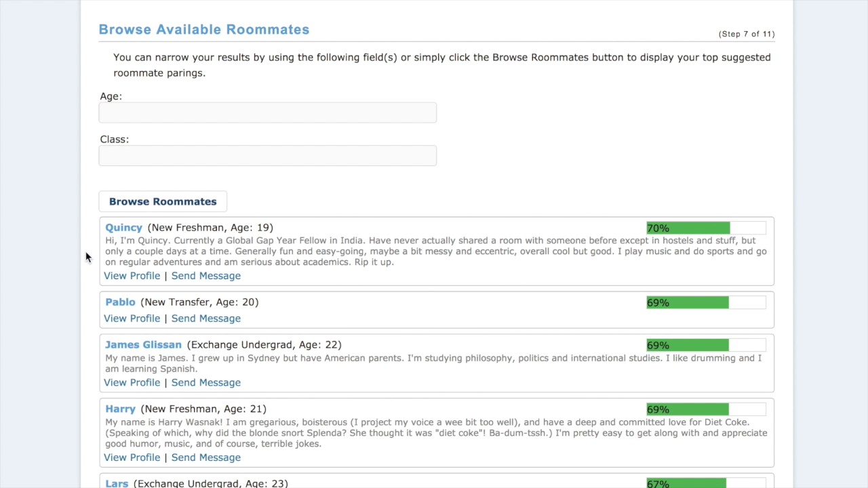Open Lars's name link
Screen dimensions: 868x488
[117, 483]
